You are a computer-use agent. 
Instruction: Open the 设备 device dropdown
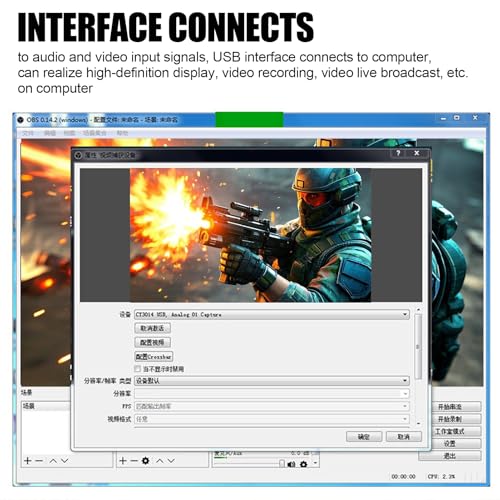point(272,314)
